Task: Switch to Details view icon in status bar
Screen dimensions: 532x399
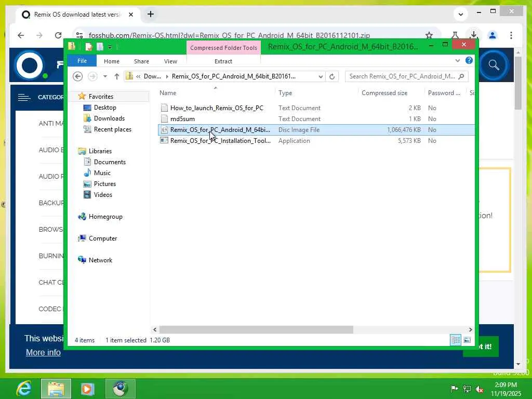Action: coord(456,340)
